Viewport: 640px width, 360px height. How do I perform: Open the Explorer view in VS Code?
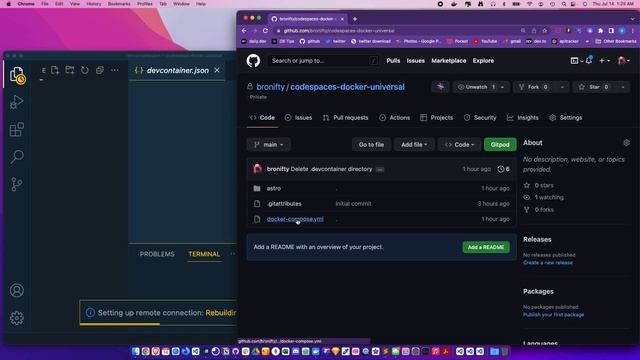coord(17,75)
